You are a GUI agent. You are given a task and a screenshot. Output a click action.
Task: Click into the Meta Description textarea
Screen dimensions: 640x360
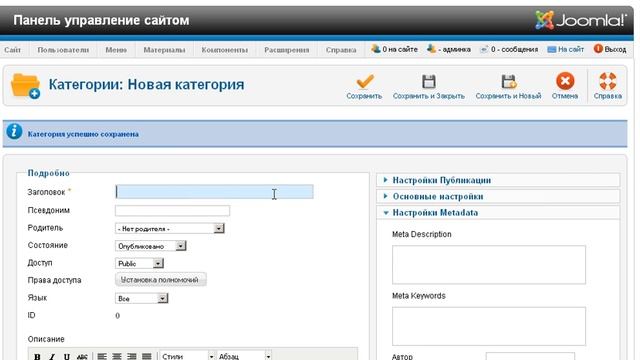pyautogui.click(x=489, y=264)
